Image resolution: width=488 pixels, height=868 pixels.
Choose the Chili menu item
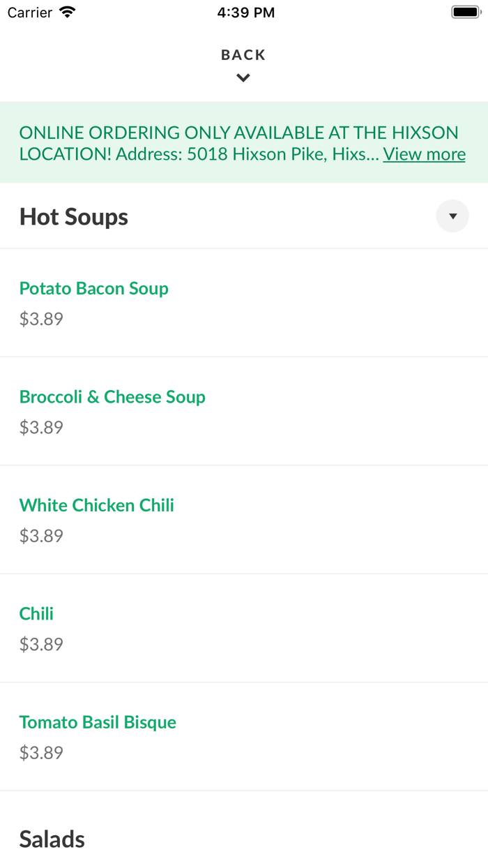click(36, 613)
